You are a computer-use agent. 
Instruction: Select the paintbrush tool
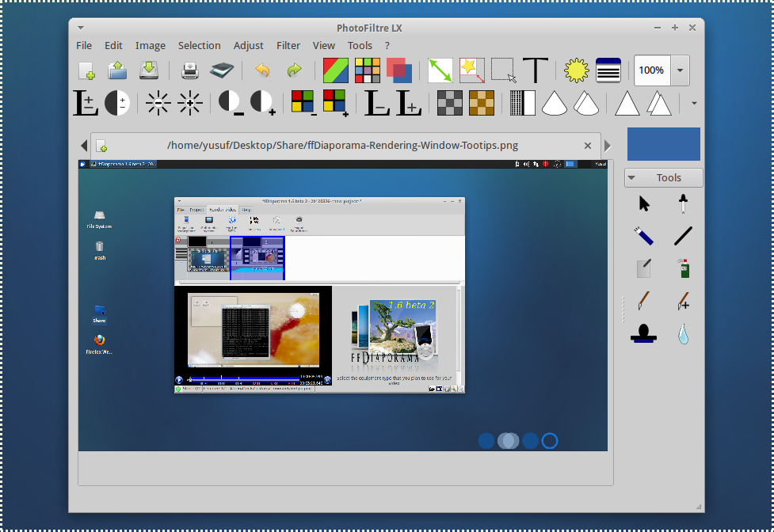point(644,300)
